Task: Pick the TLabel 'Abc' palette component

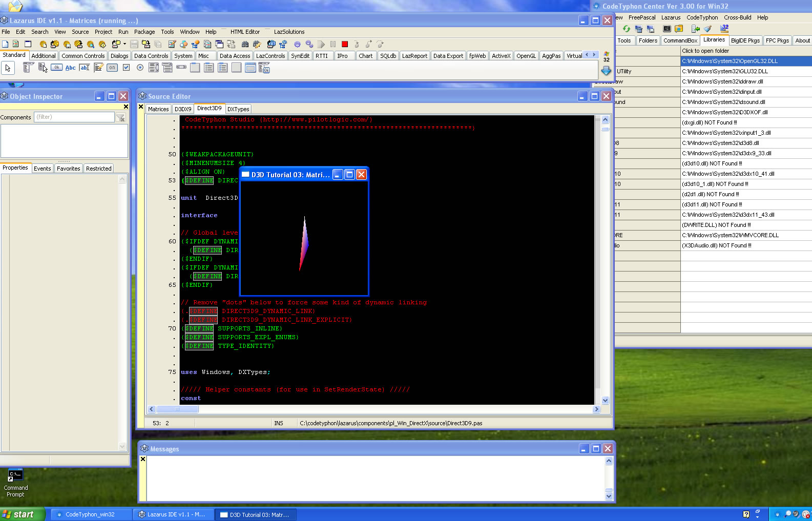Action: click(71, 68)
